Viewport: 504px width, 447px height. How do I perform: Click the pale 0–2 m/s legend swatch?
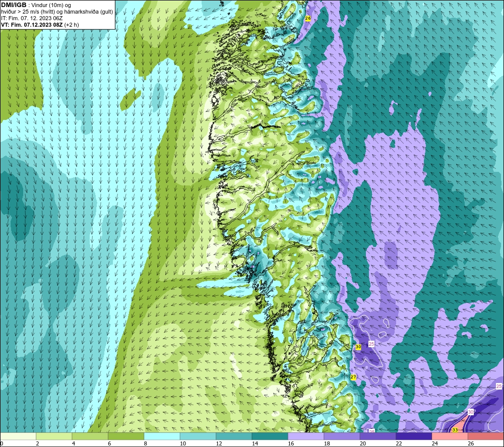pyautogui.click(x=18, y=436)
